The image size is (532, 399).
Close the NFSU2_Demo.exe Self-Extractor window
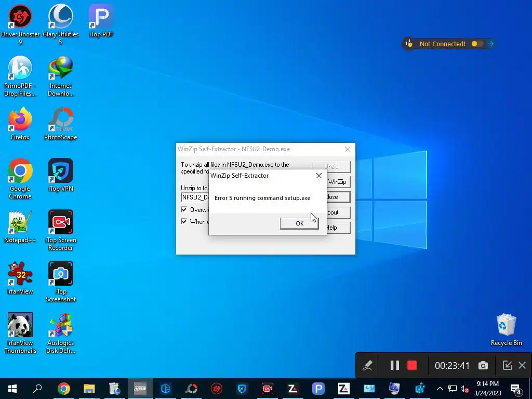pos(348,149)
